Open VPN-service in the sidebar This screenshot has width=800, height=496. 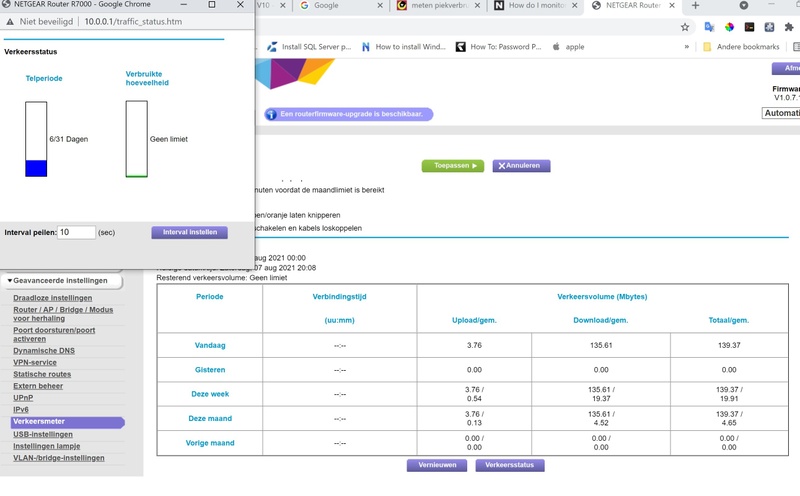35,363
